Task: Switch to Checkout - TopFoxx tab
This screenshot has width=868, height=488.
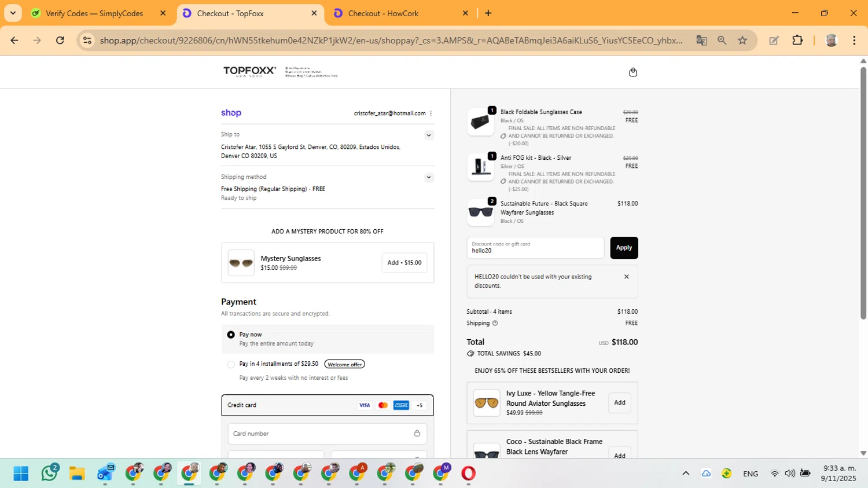Action: [249, 13]
